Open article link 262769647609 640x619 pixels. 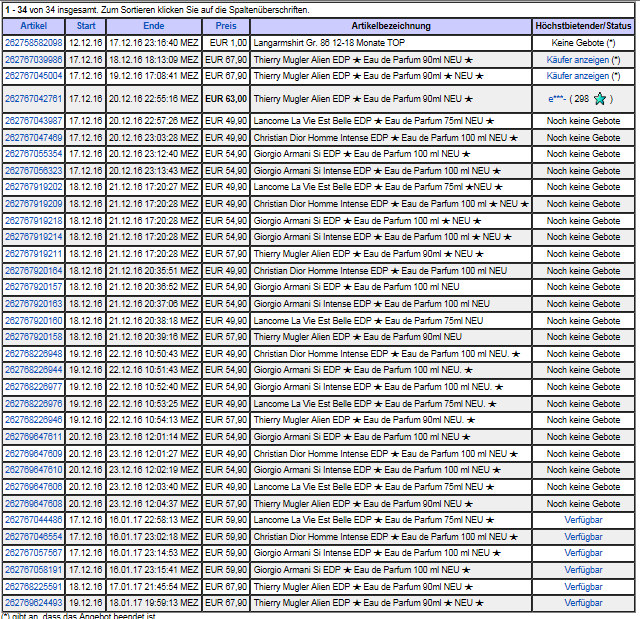[33, 454]
